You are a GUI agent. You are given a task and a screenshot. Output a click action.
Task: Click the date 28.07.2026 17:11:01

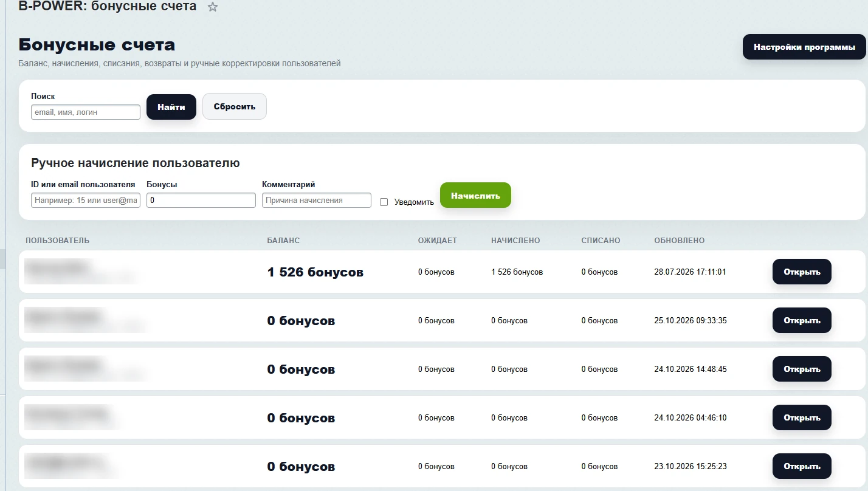[x=690, y=272]
